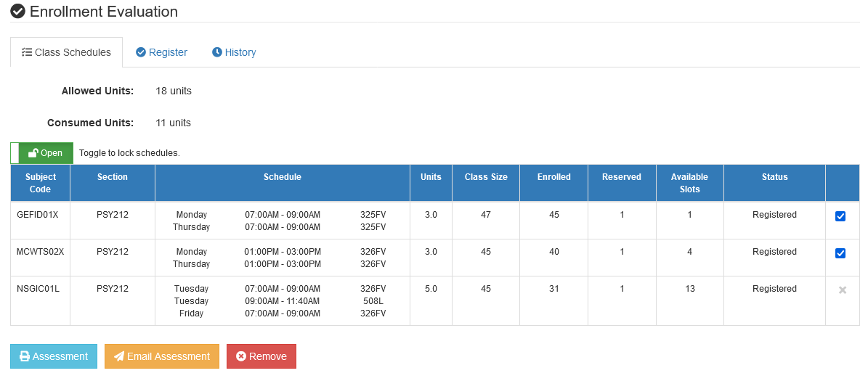Click the Friday schedule entry
Screen dimensions: 868x373
[191, 313]
